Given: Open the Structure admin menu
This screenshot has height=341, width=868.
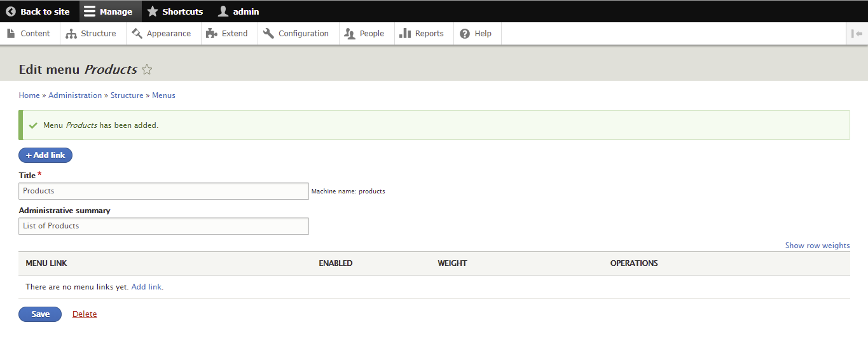Looking at the screenshot, I should 92,34.
